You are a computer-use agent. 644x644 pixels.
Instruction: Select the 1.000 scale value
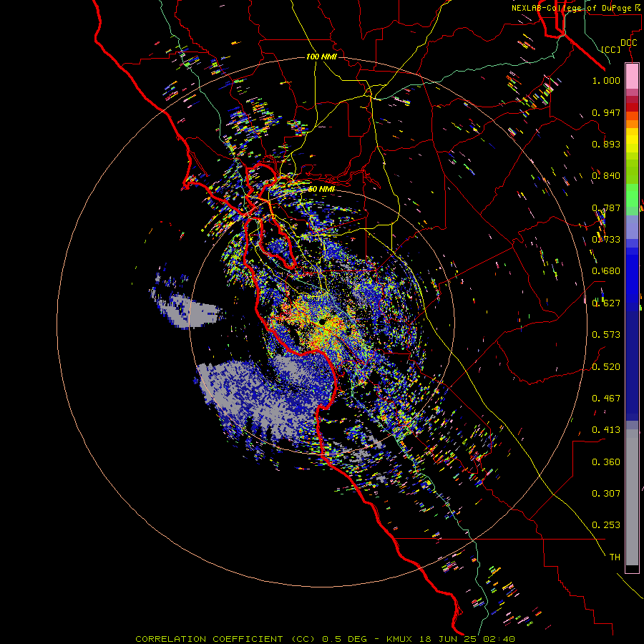(x=606, y=80)
